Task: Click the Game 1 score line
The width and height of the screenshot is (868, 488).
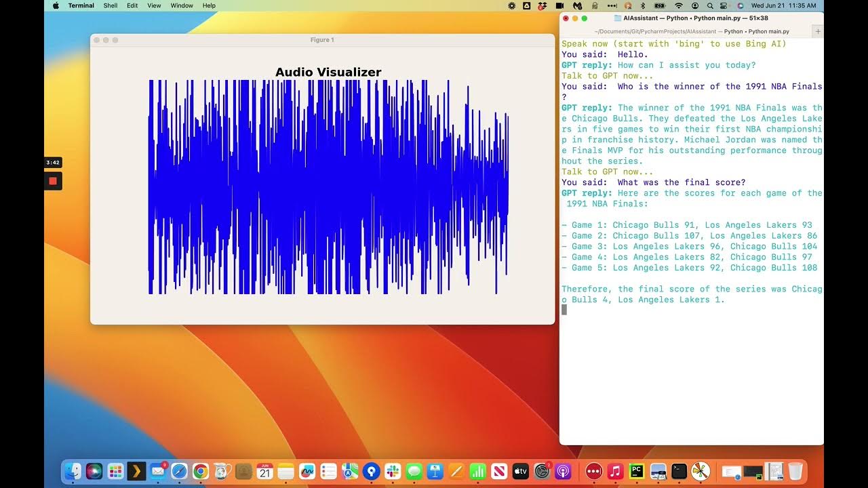Action: (687, 225)
